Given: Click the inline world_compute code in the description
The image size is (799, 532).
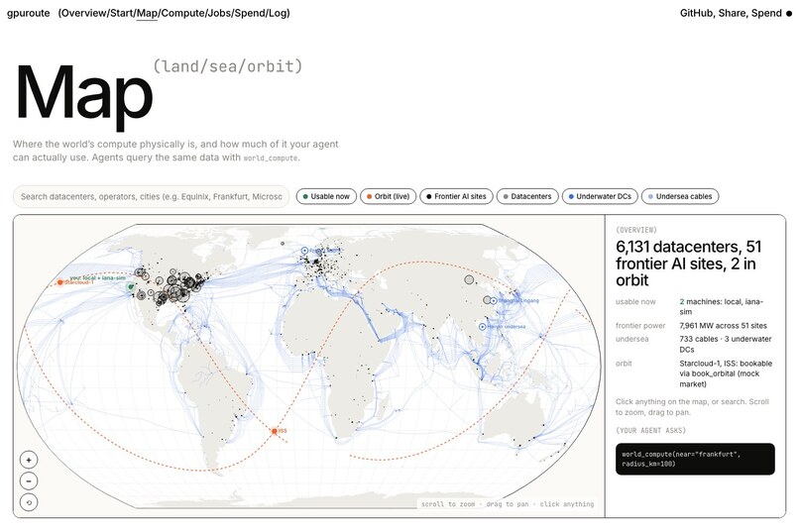Looking at the screenshot, I should tap(271, 159).
